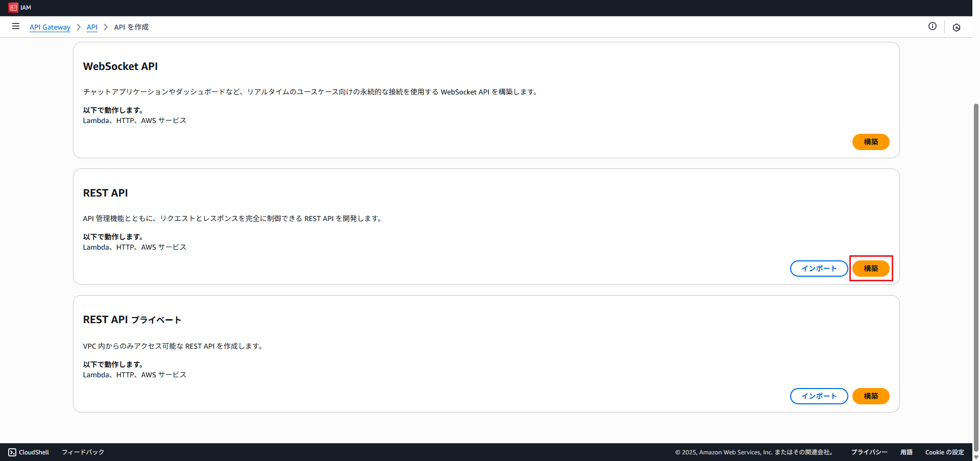Build the WebSocket API with 構築
Image resolution: width=980 pixels, height=461 pixels.
click(871, 142)
